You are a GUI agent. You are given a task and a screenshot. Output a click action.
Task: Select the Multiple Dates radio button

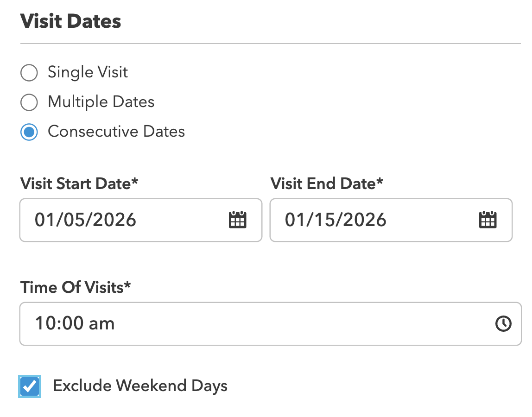[x=29, y=102]
